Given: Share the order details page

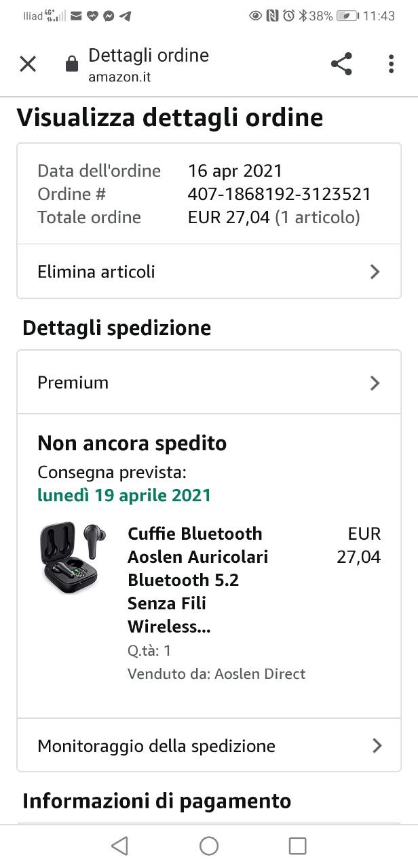Looking at the screenshot, I should [x=341, y=64].
